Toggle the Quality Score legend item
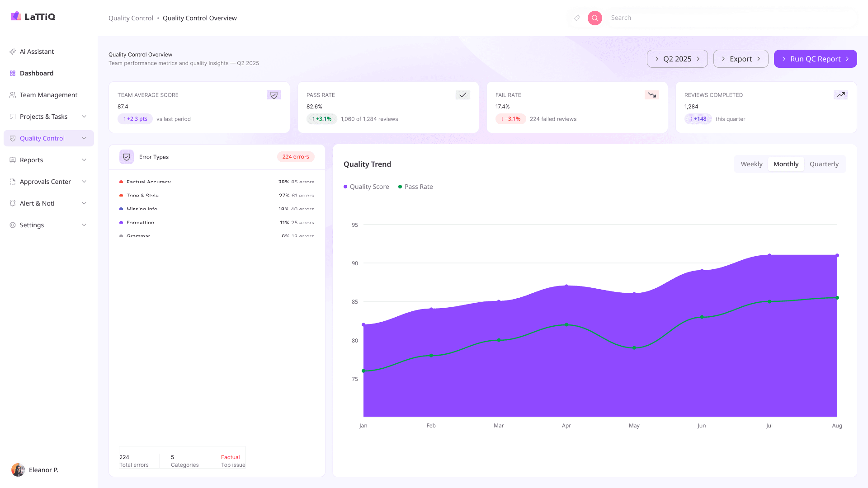This screenshot has width=868, height=488. [366, 187]
